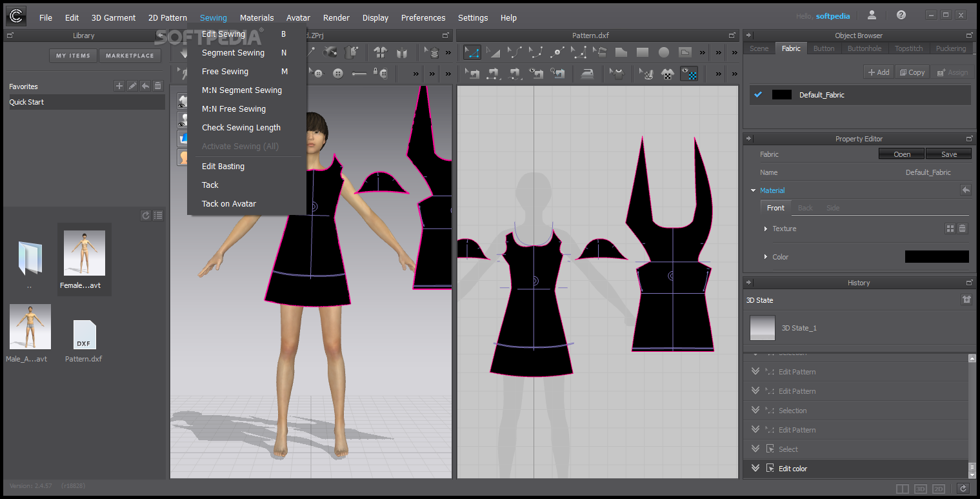Click the Material reset arrow icon
Image resolution: width=980 pixels, height=499 pixels.
tap(966, 190)
